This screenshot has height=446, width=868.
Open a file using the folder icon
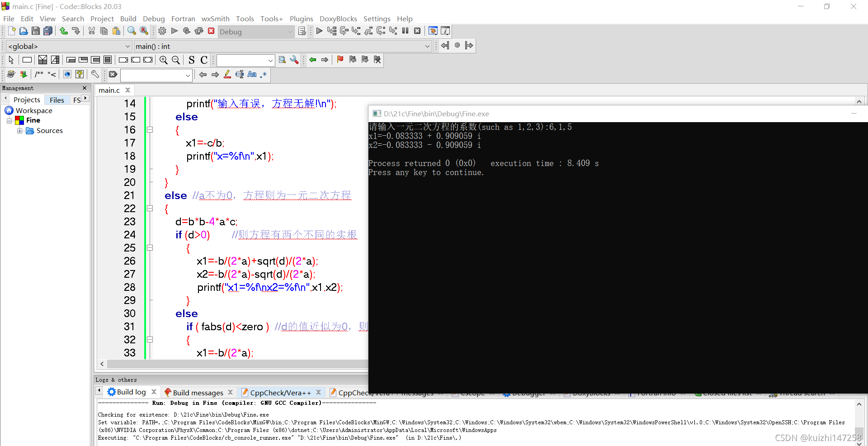click(24, 31)
